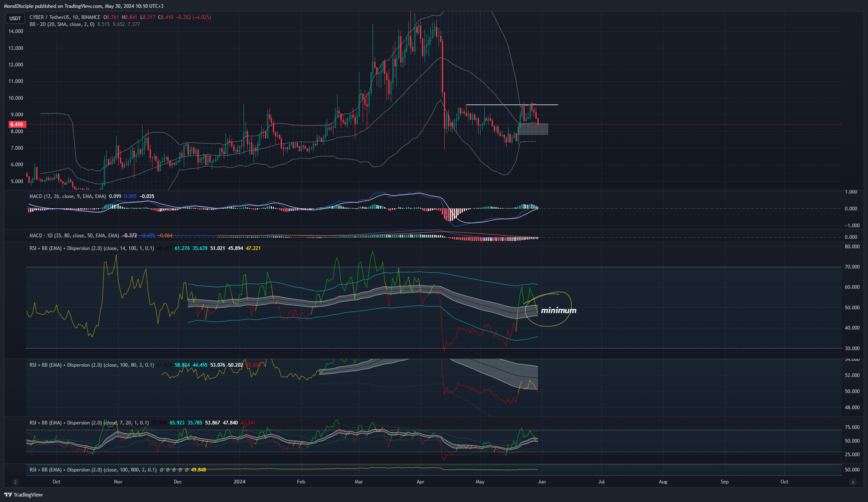868x502 pixels.
Task: Click the 70.000 RSI axis label
Action: pos(852,267)
